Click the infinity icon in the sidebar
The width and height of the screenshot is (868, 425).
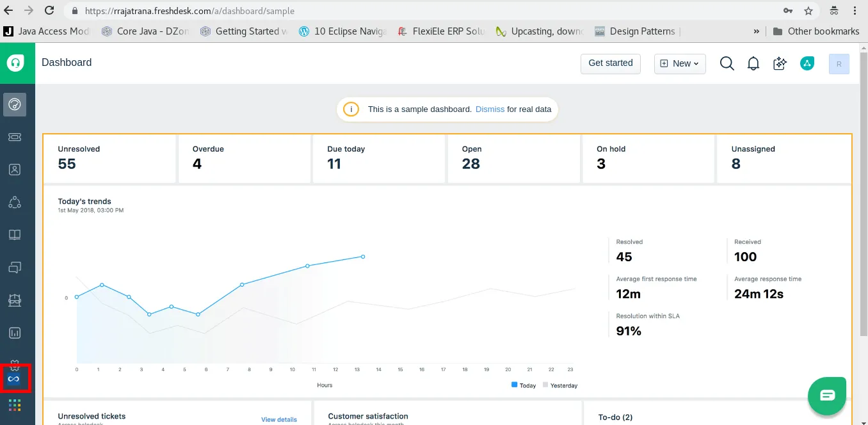tap(14, 379)
